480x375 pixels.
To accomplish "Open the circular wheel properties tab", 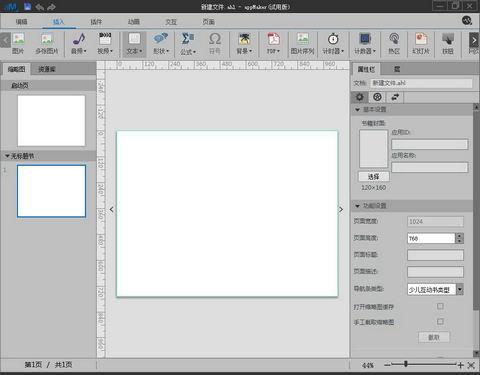I will (377, 97).
